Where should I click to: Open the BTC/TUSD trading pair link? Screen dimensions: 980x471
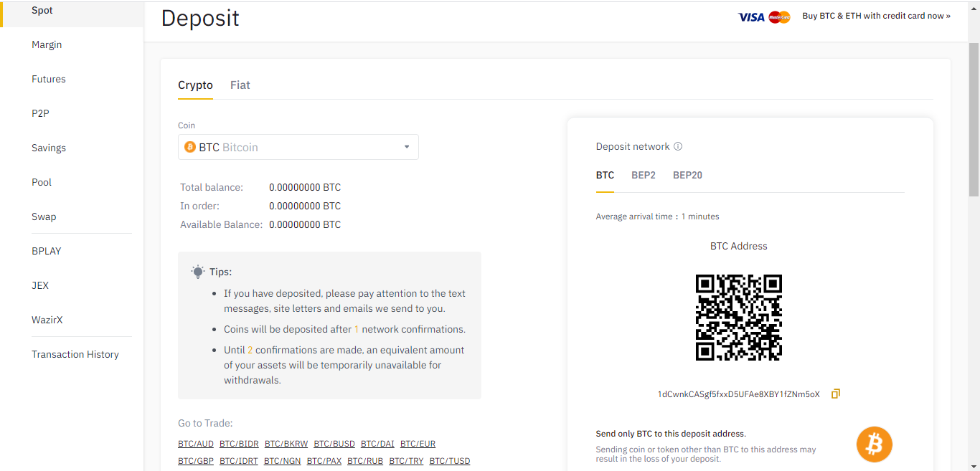tap(450, 461)
